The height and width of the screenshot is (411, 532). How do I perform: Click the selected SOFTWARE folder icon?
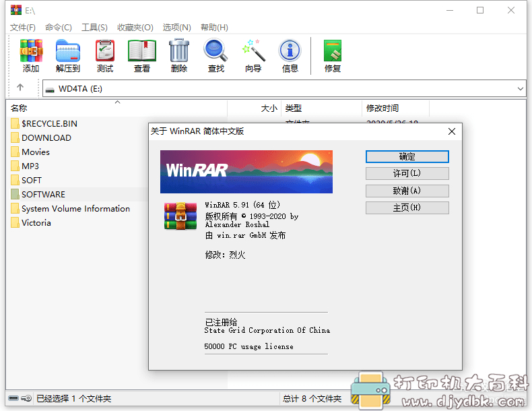point(15,195)
